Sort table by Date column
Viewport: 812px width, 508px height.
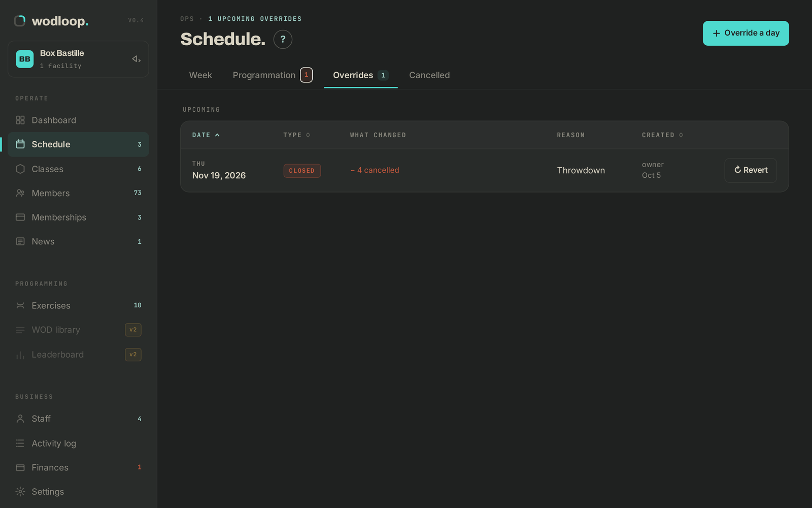tap(206, 135)
